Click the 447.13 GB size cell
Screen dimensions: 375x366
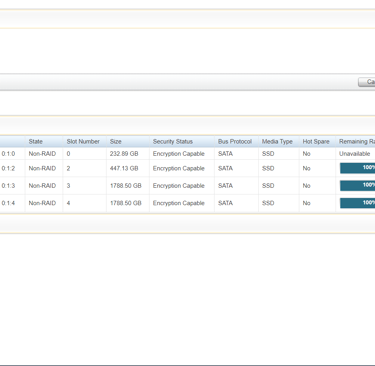pyautogui.click(x=124, y=168)
